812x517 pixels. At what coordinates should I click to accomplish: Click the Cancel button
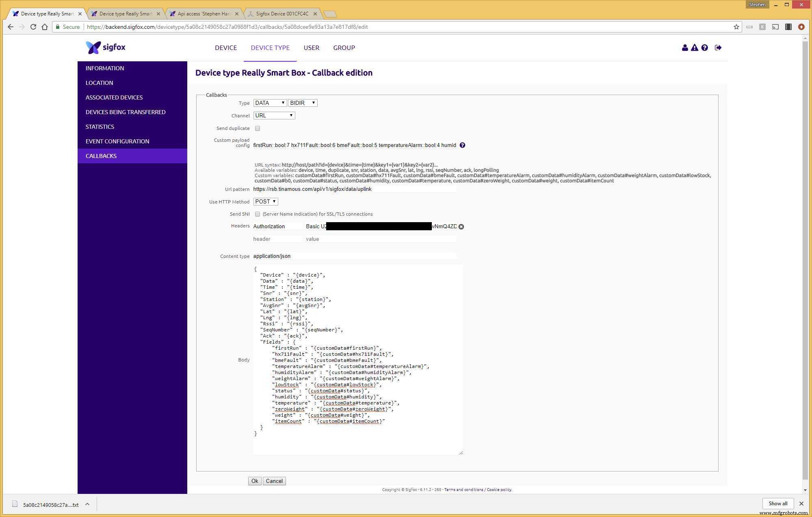coord(274,481)
